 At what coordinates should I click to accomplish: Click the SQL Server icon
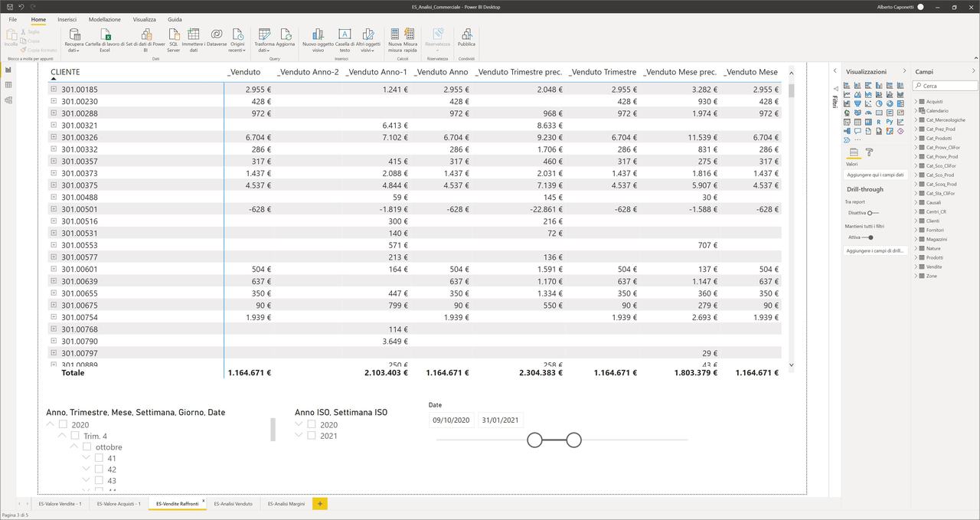(174, 35)
